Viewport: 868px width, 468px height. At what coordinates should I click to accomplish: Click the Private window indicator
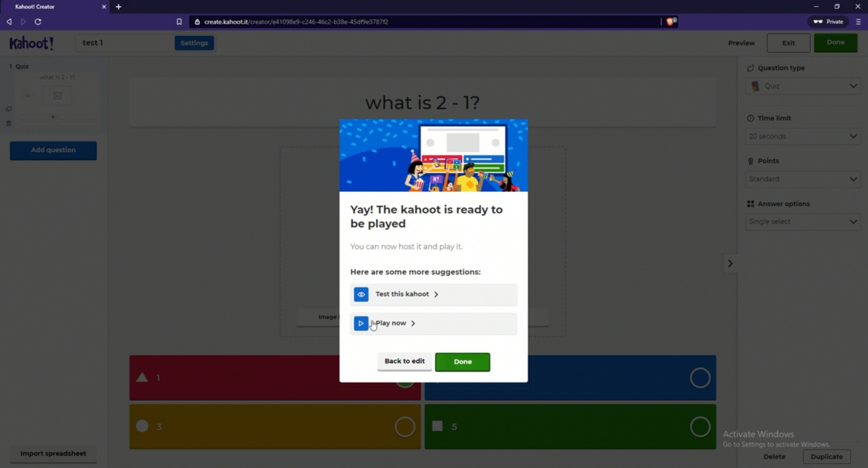829,22
